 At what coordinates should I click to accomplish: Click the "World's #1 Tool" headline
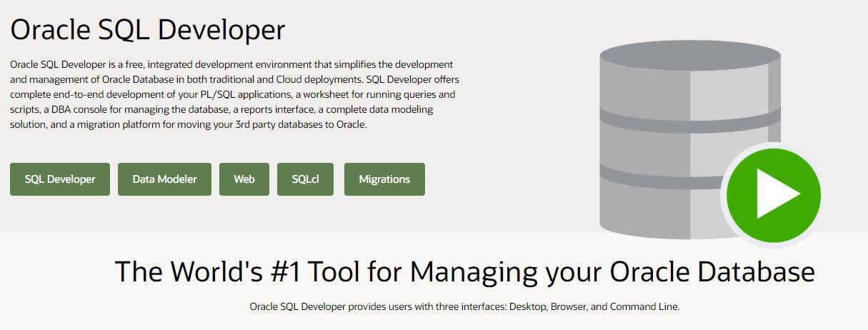coord(464,272)
